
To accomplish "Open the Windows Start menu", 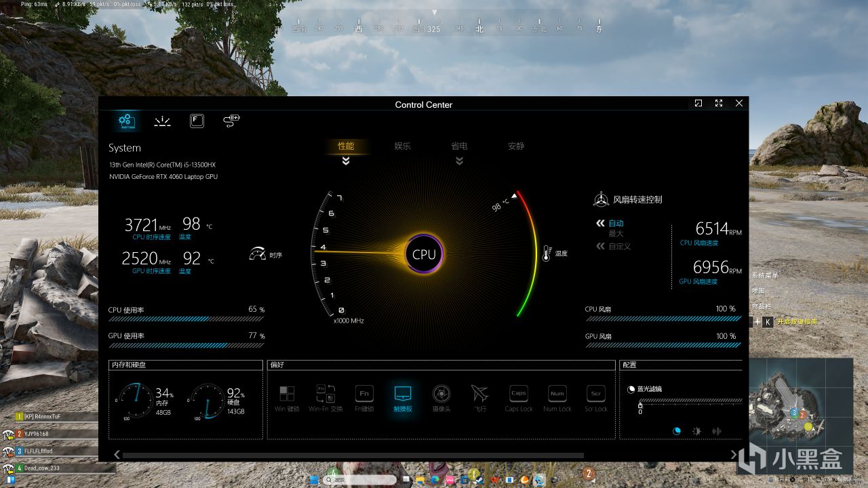I will 313,480.
